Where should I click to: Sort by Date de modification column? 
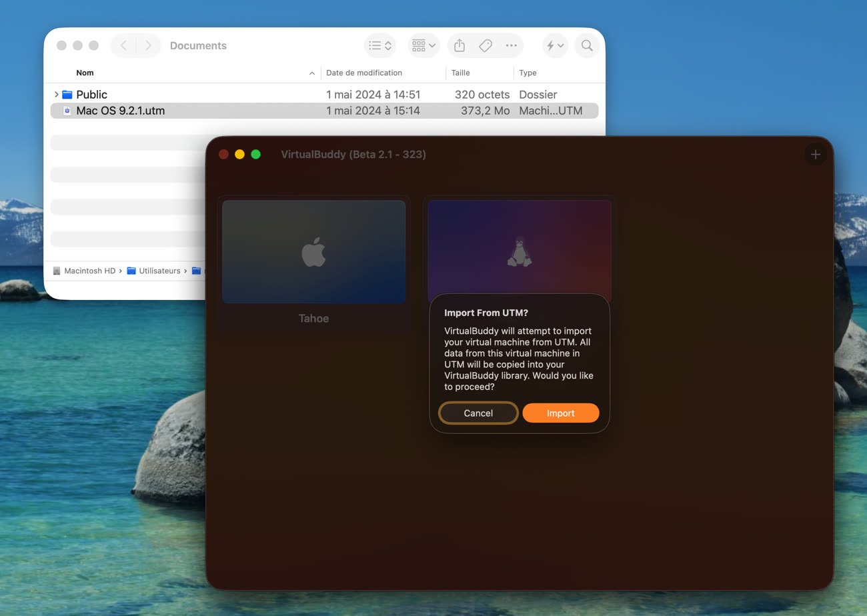(x=364, y=73)
